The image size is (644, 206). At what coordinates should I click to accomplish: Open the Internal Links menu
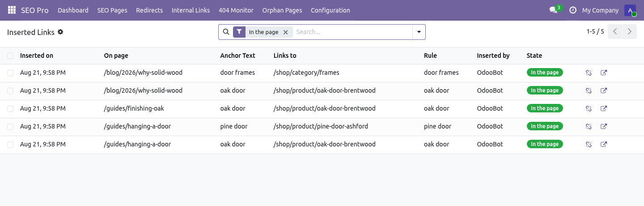click(191, 10)
